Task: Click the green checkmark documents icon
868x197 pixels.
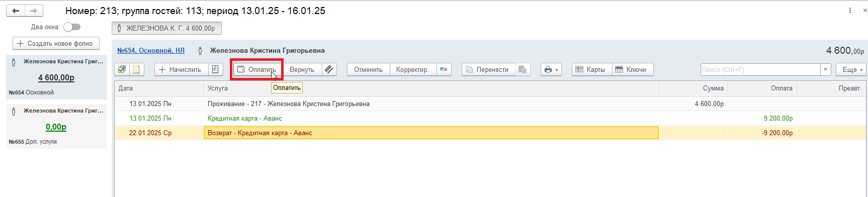Action: pyautogui.click(x=122, y=69)
